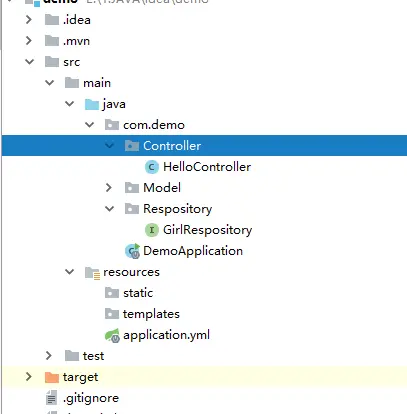Open the DemoApplication class
The height and width of the screenshot is (414, 407).
pos(193,251)
